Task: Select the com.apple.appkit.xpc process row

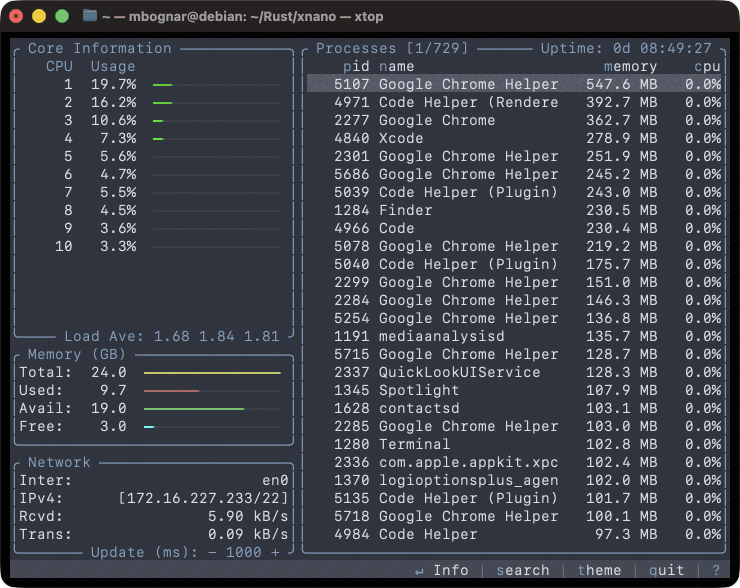Action: coord(514,462)
